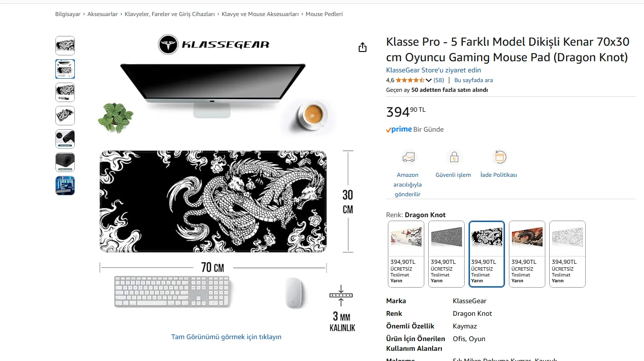The height and width of the screenshot is (361, 644).
Task: Select the first product thumbnail
Action: (65, 46)
